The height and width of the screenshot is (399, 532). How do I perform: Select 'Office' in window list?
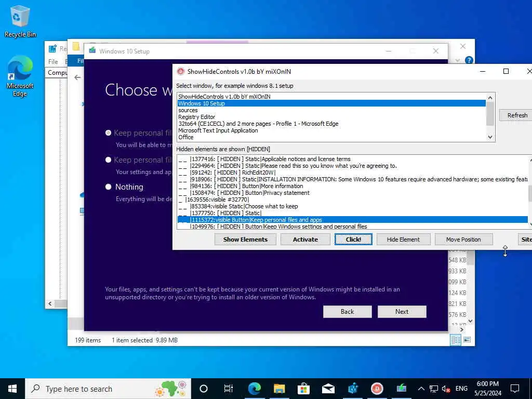click(331, 137)
